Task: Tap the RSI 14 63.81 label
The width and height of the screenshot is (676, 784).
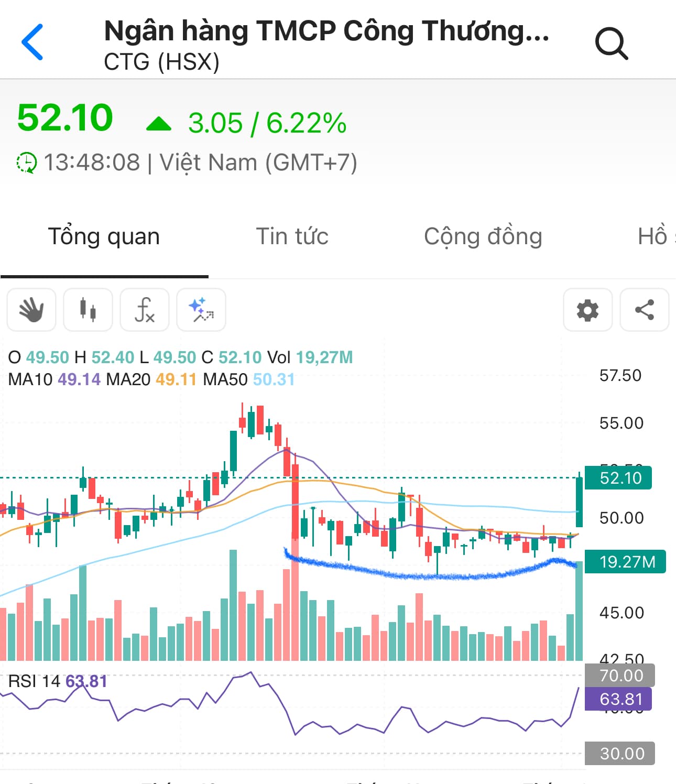Action: [58, 681]
